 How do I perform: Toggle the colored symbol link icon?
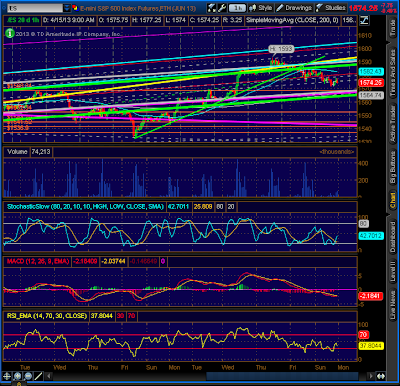coord(75,8)
